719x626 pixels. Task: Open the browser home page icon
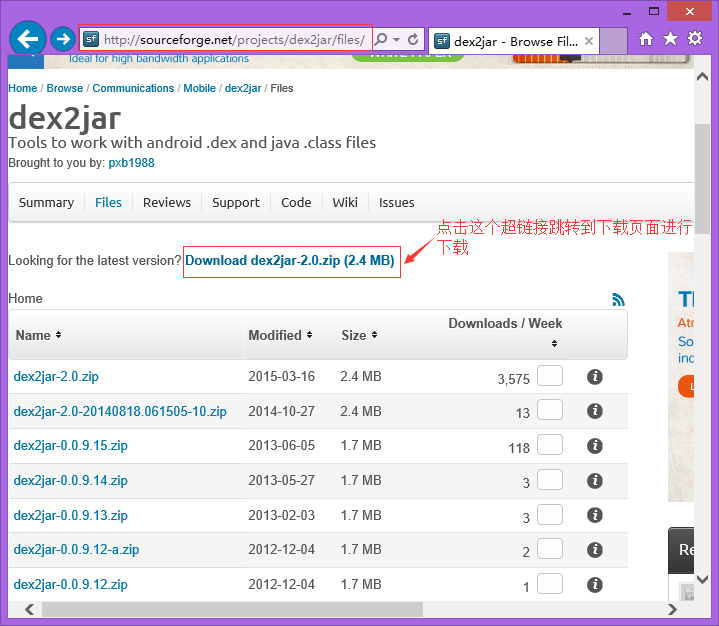click(646, 39)
